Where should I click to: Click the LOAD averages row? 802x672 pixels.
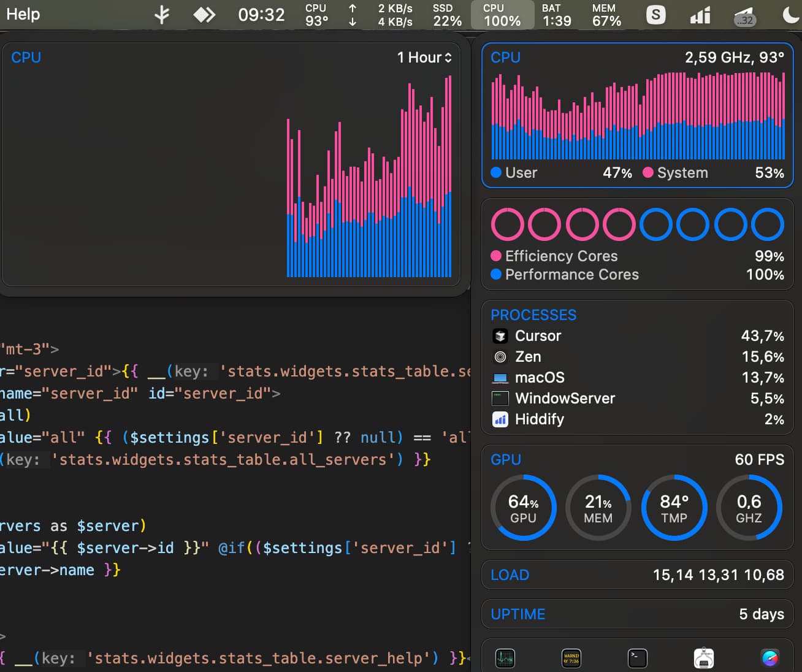pyautogui.click(x=637, y=575)
